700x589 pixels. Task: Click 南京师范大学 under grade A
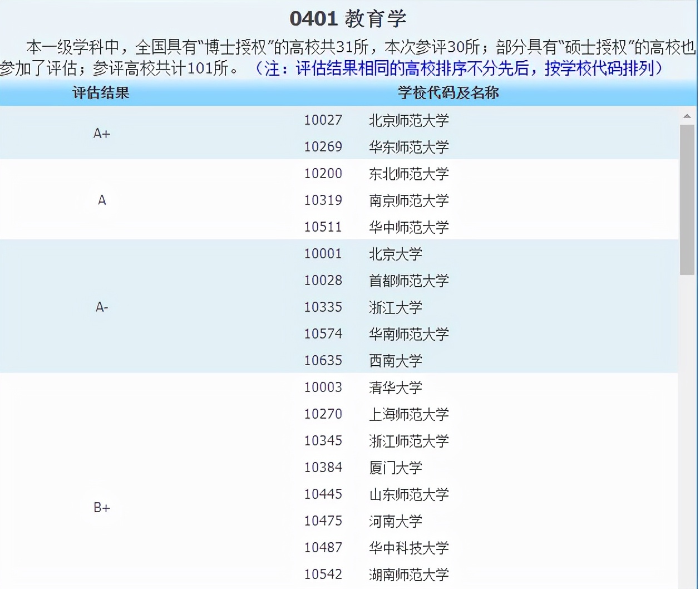(x=408, y=200)
